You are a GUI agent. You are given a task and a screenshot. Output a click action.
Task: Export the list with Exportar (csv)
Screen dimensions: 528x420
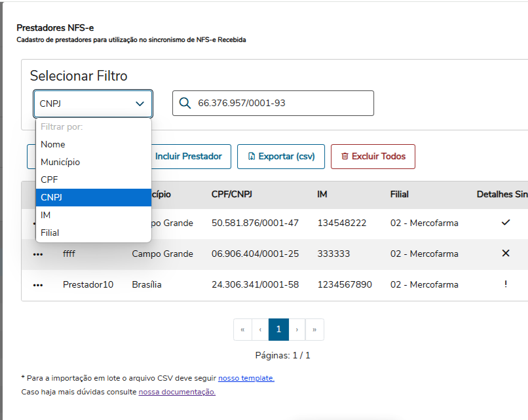(x=280, y=157)
